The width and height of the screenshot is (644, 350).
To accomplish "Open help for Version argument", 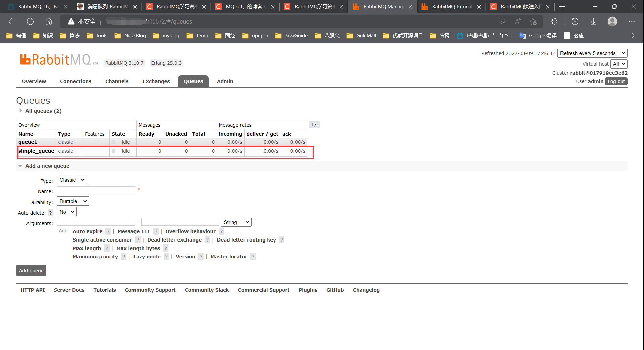I will coord(201,257).
